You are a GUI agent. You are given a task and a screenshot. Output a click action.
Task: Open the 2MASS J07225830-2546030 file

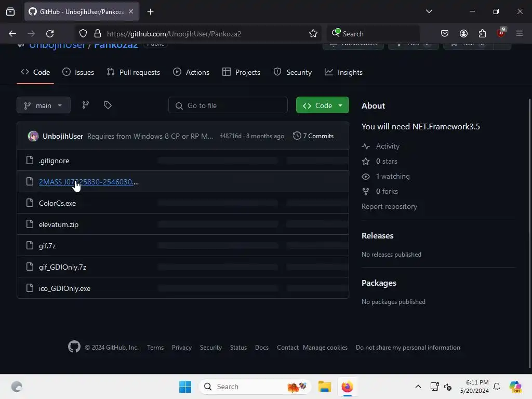click(x=88, y=181)
